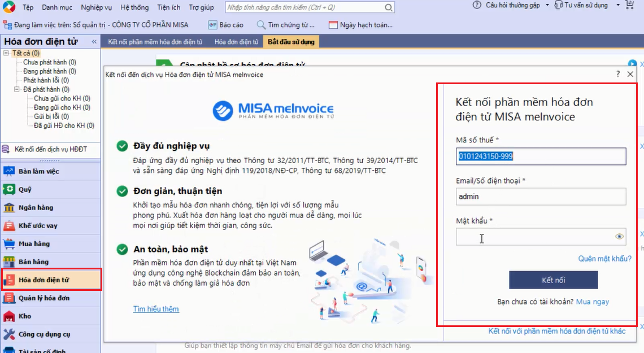The image size is (644, 353).
Task: Click the Mua ngay link
Action: (x=592, y=302)
